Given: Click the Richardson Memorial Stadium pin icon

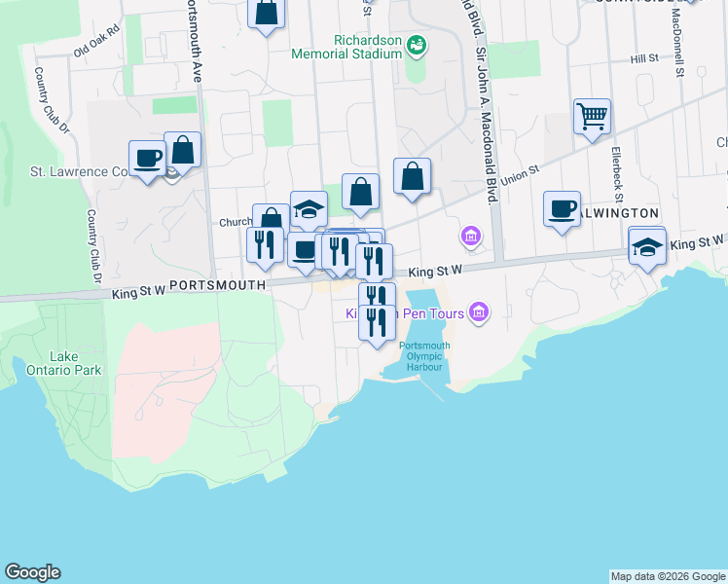Looking at the screenshot, I should [417, 46].
